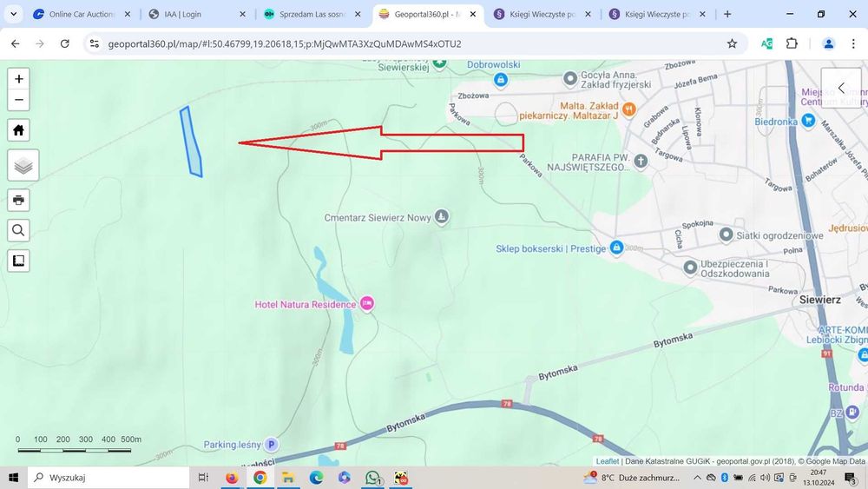The width and height of the screenshot is (868, 489).
Task: Expand the side panel chevron
Action: 841,88
